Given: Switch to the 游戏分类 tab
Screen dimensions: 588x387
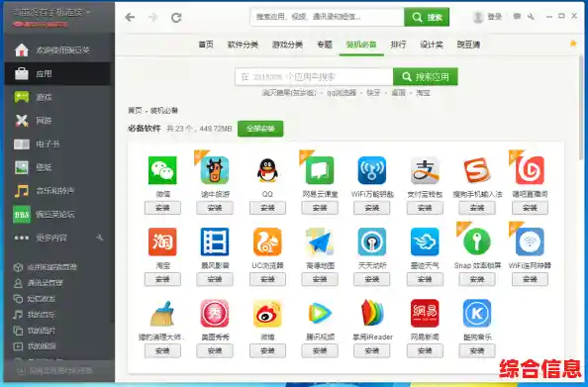Looking at the screenshot, I should point(287,45).
